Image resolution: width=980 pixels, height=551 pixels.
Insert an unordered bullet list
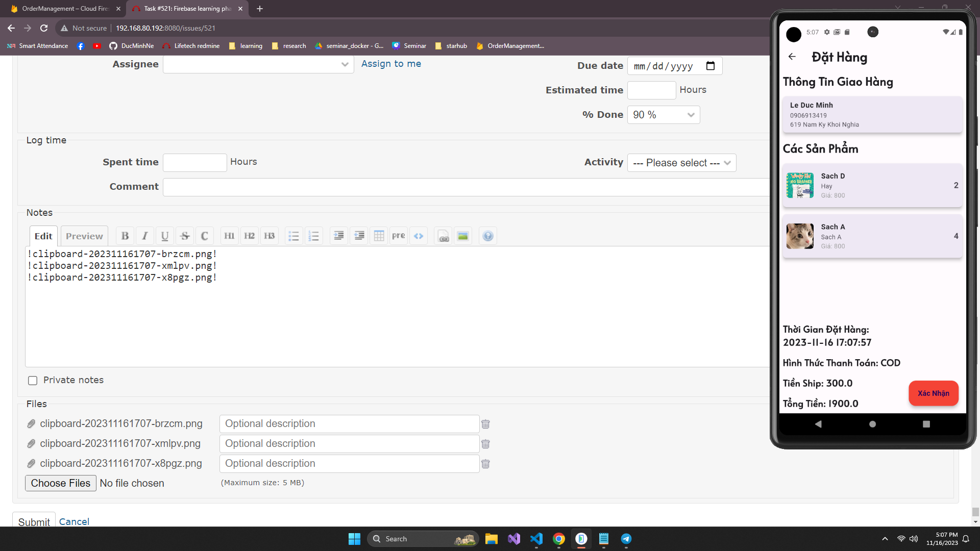(293, 236)
